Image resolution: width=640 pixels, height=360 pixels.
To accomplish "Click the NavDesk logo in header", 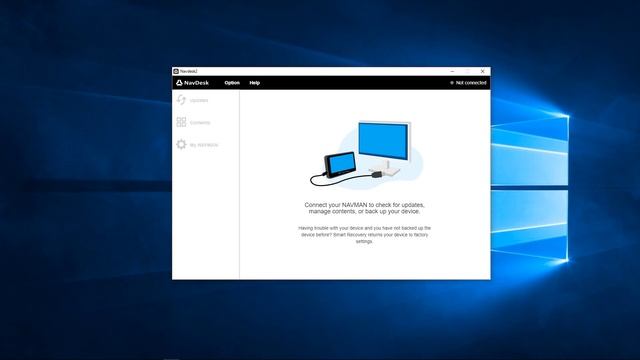I will (x=192, y=83).
